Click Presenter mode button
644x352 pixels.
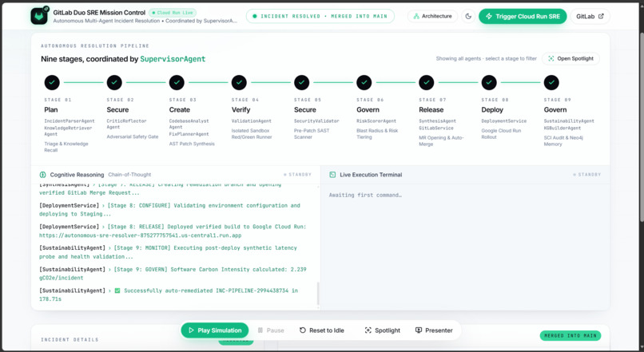click(x=434, y=330)
